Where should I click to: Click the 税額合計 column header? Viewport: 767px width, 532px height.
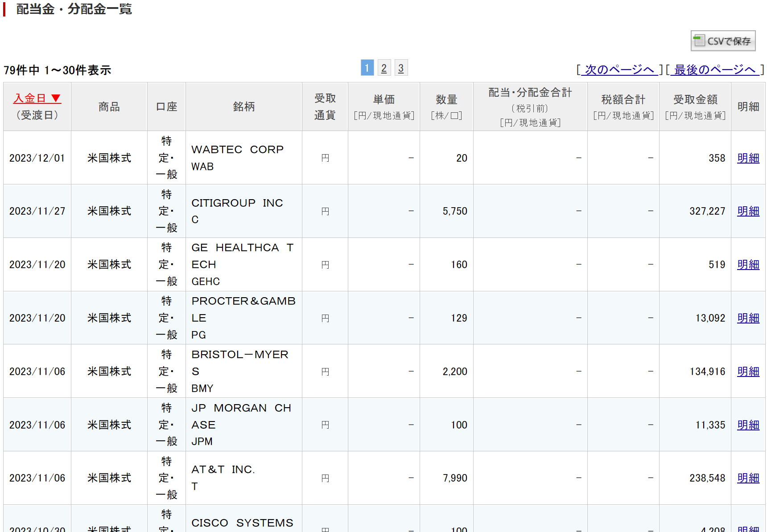coord(623,106)
